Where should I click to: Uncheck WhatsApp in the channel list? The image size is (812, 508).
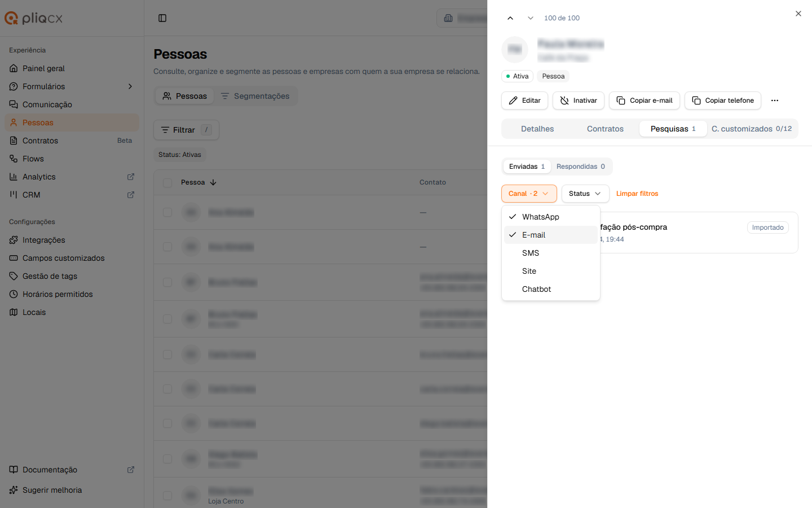[551, 217]
